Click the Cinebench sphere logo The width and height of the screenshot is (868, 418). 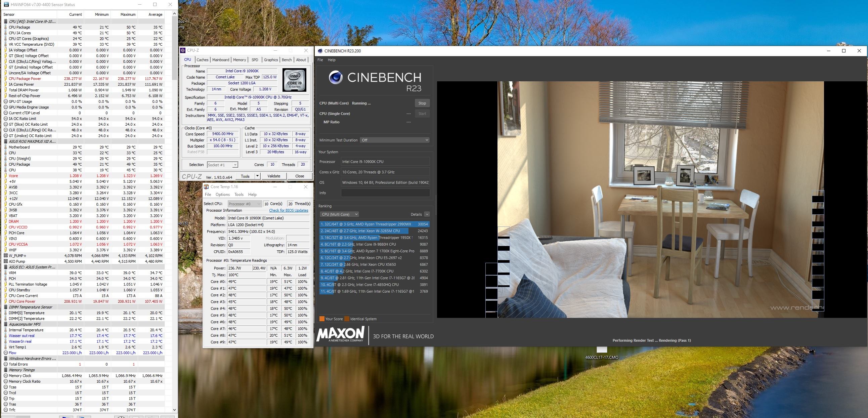[x=336, y=78]
